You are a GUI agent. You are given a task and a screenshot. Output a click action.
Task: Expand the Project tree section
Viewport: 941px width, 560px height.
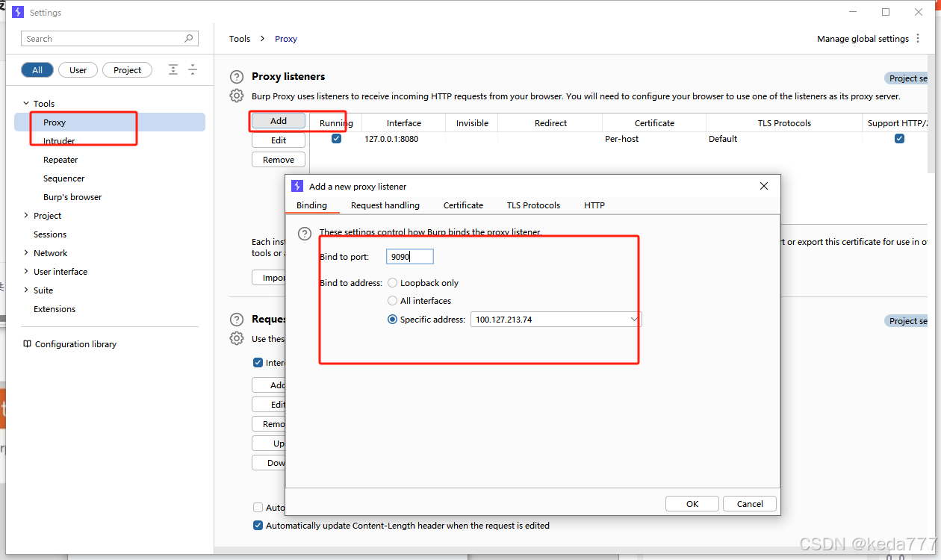26,216
